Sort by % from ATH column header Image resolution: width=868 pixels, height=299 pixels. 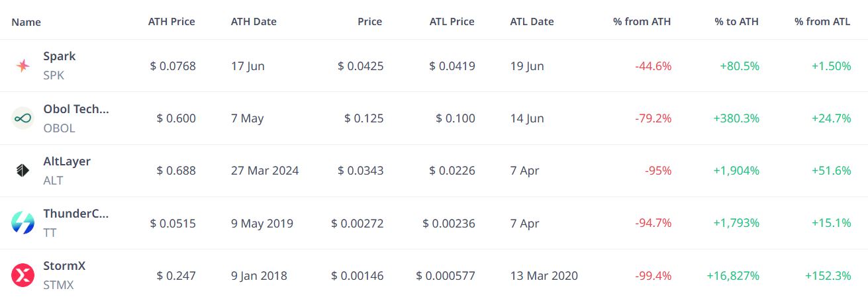(642, 21)
